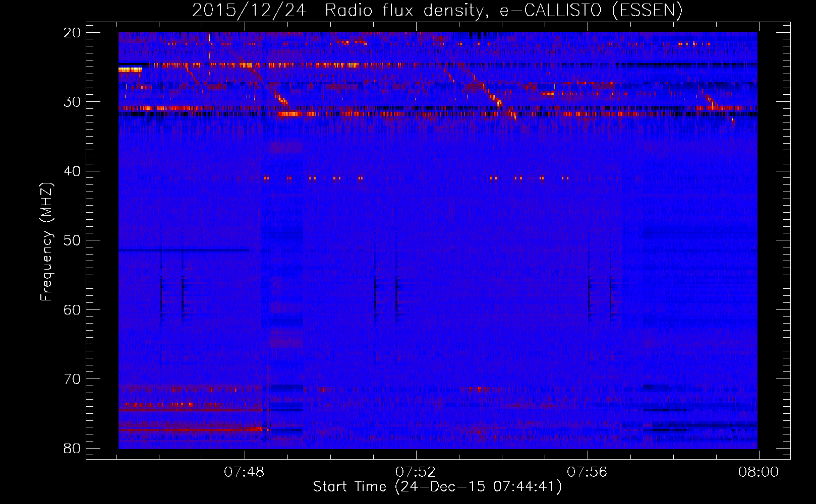Viewport: 816px width, 504px height.
Task: Click the frequency tick label 20
Action: tap(73, 33)
